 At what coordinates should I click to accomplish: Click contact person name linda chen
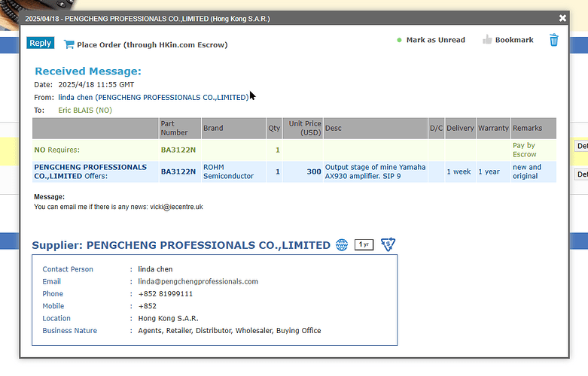(155, 269)
